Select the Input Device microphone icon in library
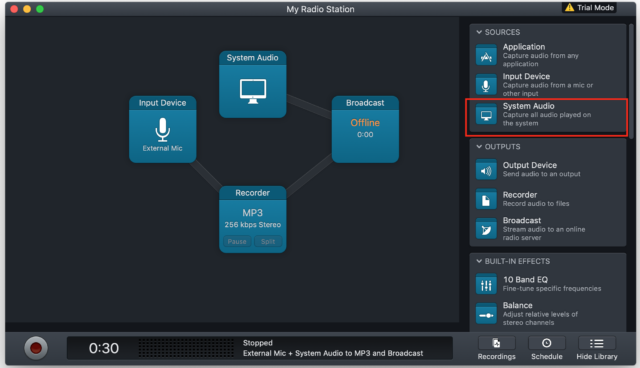640x368 pixels. click(x=486, y=85)
